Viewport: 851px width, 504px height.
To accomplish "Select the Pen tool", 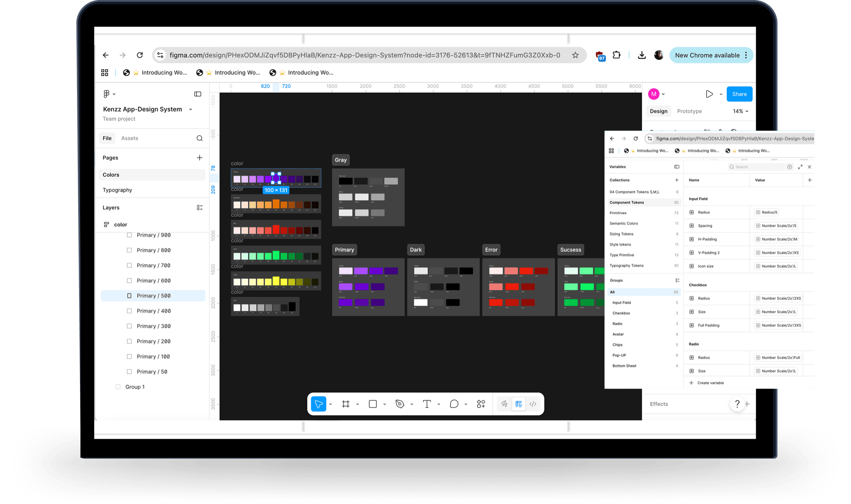I will (x=400, y=404).
